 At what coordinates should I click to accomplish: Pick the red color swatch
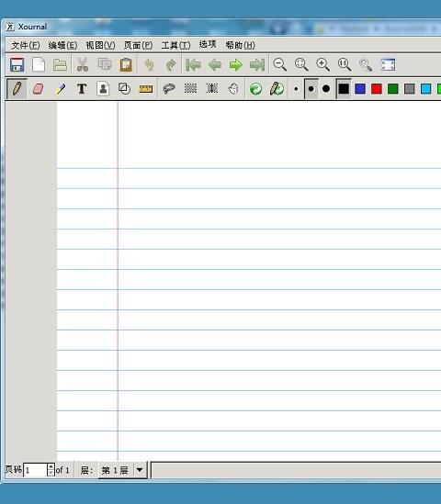[377, 89]
